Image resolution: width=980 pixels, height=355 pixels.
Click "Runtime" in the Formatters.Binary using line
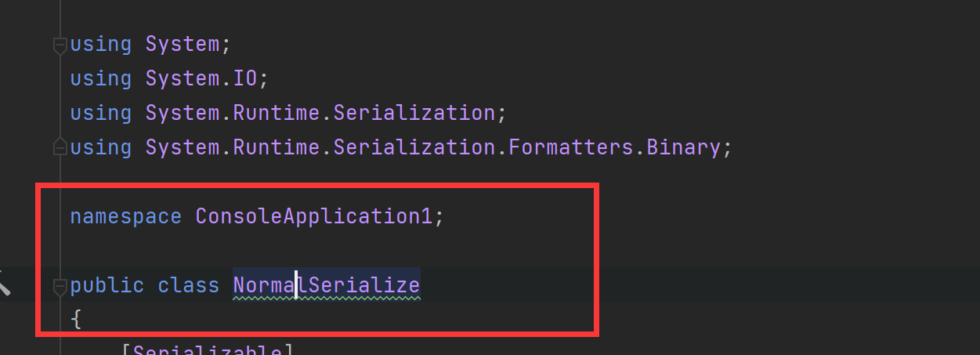pos(277,147)
